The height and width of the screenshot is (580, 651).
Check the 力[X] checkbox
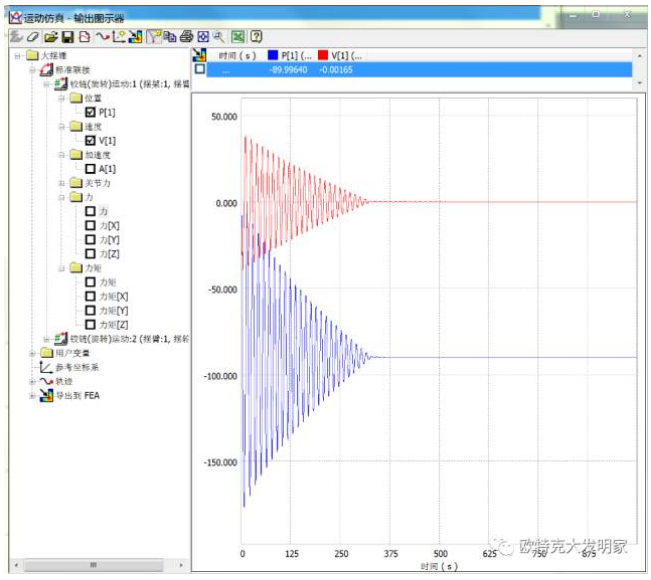[90, 225]
